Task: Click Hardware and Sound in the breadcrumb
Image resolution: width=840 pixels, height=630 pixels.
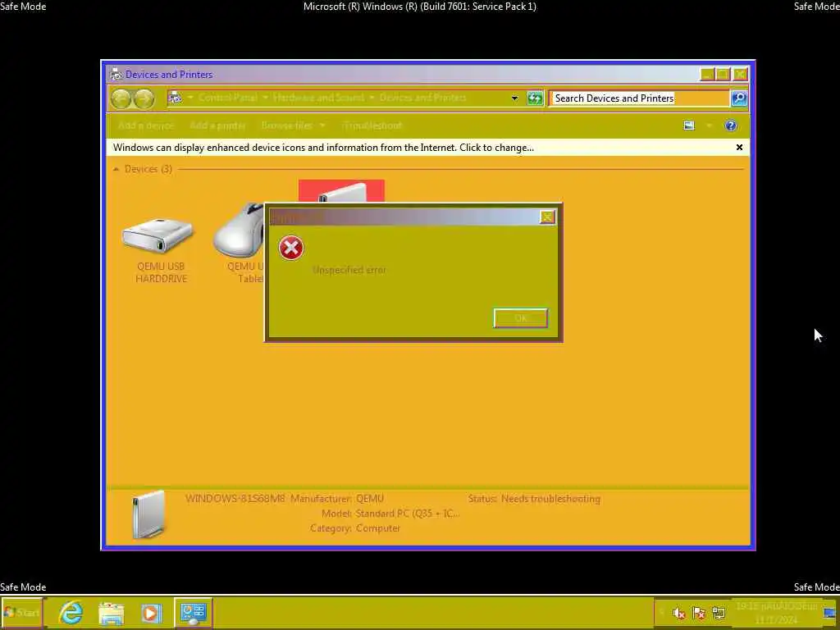Action: click(x=318, y=98)
